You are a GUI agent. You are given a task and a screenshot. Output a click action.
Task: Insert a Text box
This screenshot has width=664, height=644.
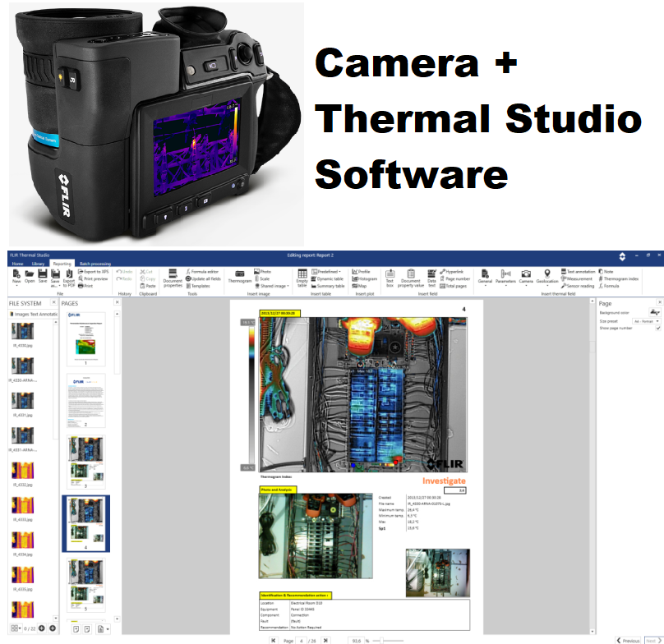click(x=390, y=278)
